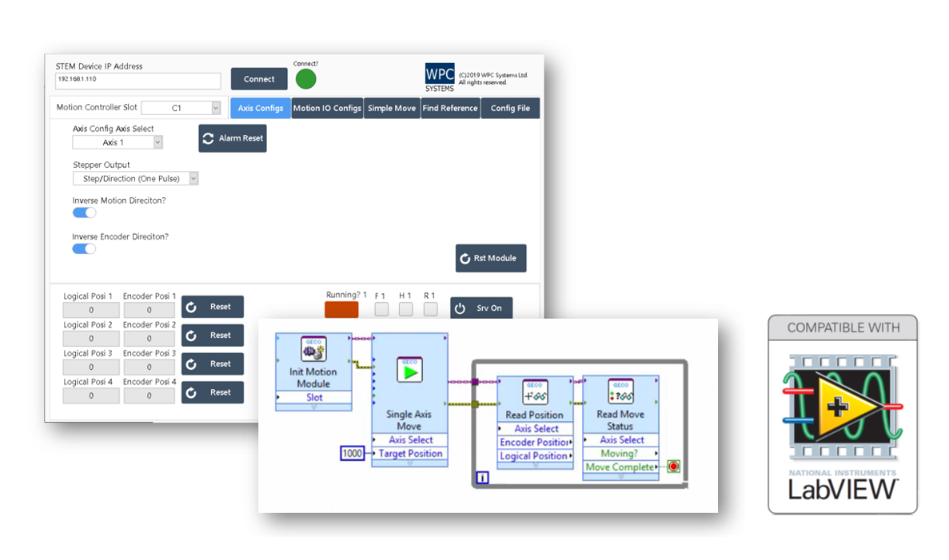Click the Alarm Reset button

[x=233, y=138]
